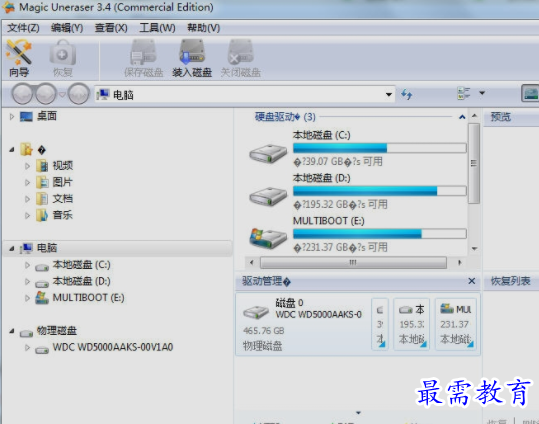539x424 pixels.
Task: Open the view mode dropdown arrow
Action: point(482,93)
